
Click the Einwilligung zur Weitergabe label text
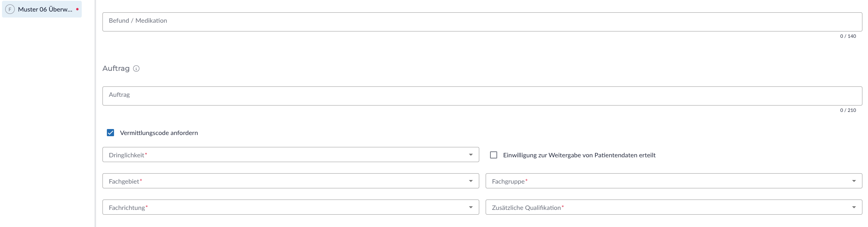point(579,155)
